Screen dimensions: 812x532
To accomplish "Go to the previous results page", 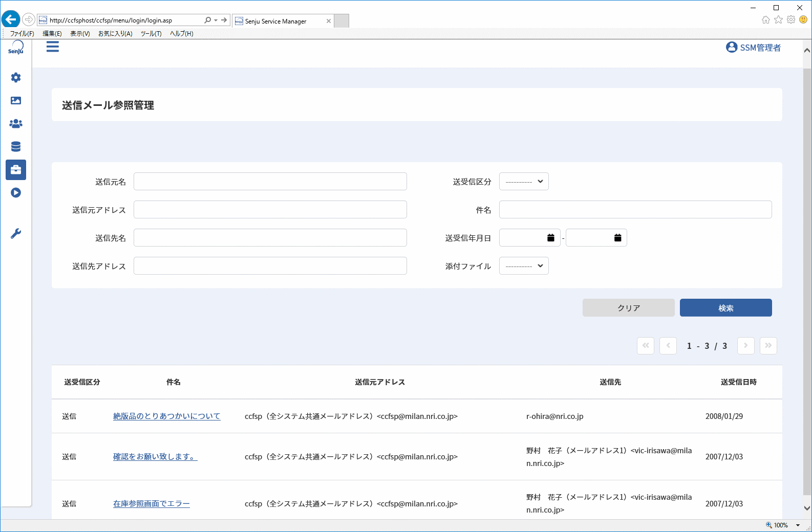I will [x=668, y=346].
